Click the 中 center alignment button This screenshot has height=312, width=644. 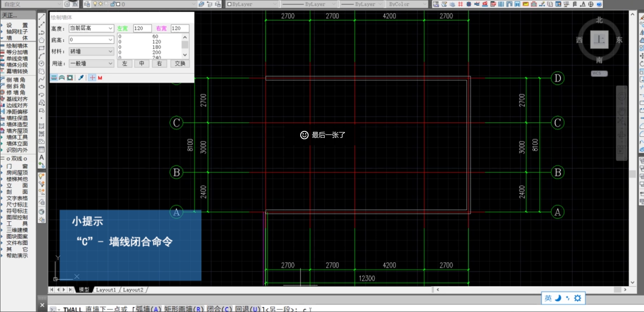click(x=142, y=64)
